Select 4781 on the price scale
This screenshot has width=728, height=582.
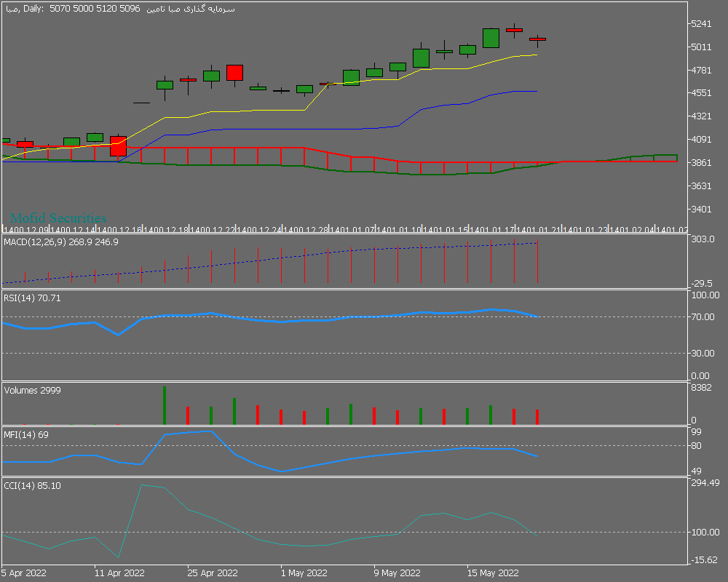tap(701, 71)
